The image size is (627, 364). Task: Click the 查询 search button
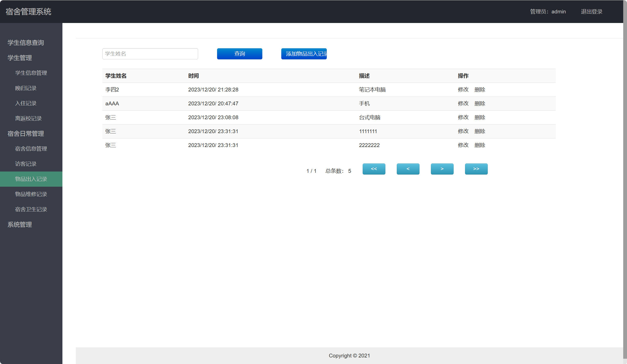pos(239,54)
